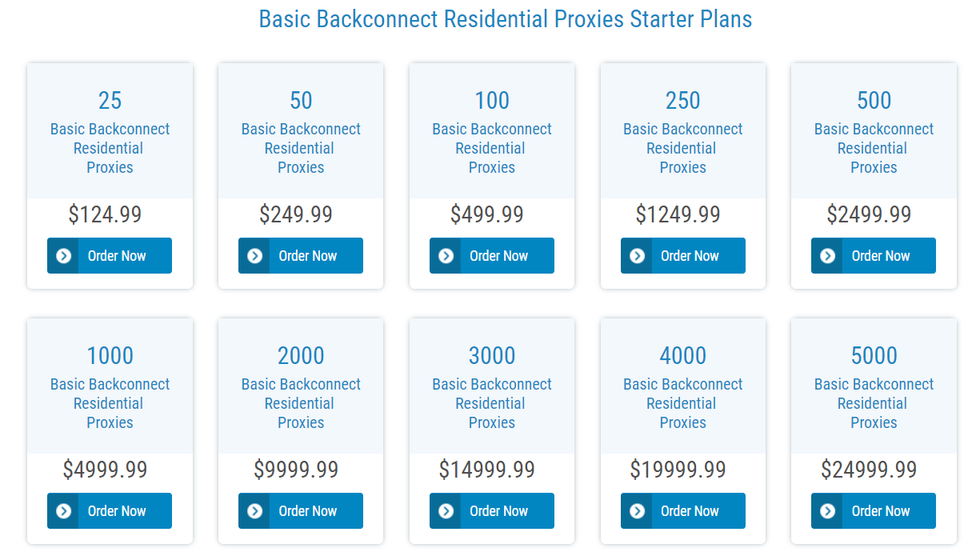The image size is (976, 560).
Task: Click arrow icon on $499.99 plan button
Action: (x=446, y=256)
